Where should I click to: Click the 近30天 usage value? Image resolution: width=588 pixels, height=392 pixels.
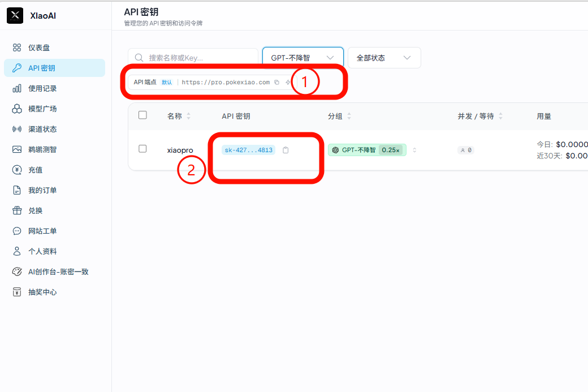point(576,156)
